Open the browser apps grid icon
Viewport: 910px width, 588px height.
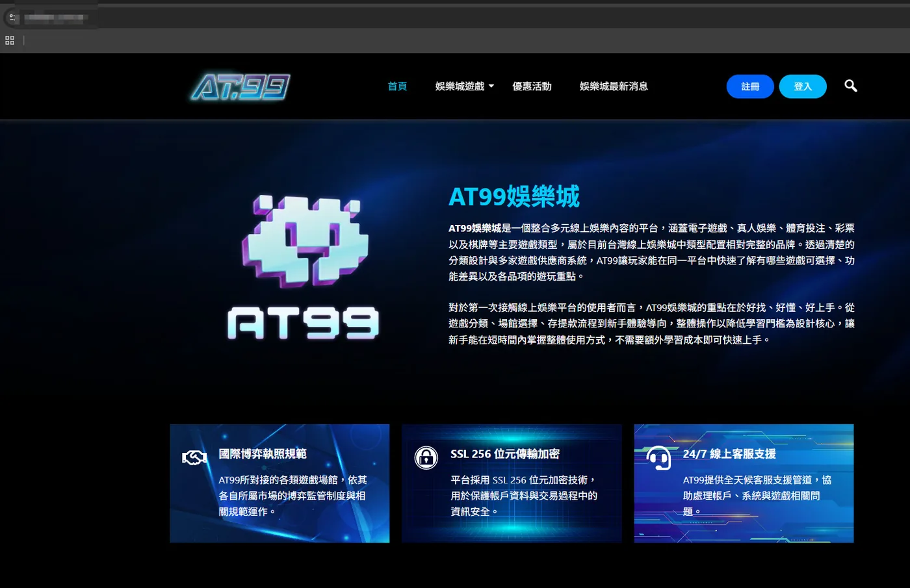tap(10, 40)
